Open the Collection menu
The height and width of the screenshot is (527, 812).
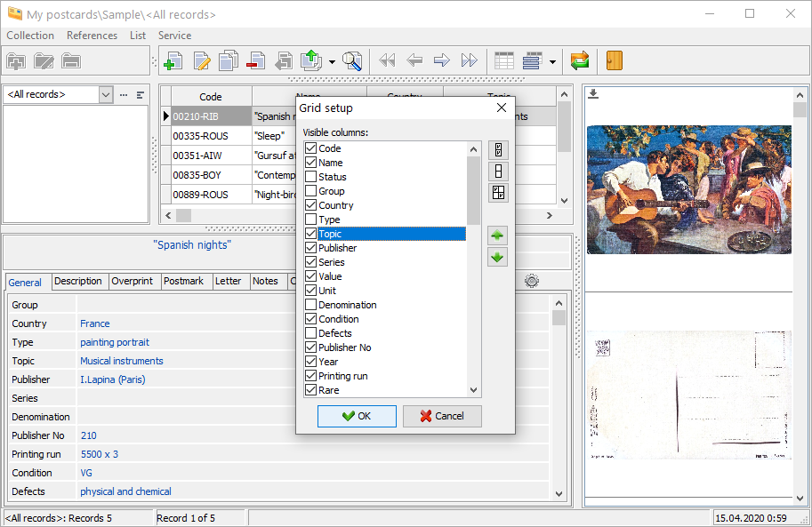point(30,36)
